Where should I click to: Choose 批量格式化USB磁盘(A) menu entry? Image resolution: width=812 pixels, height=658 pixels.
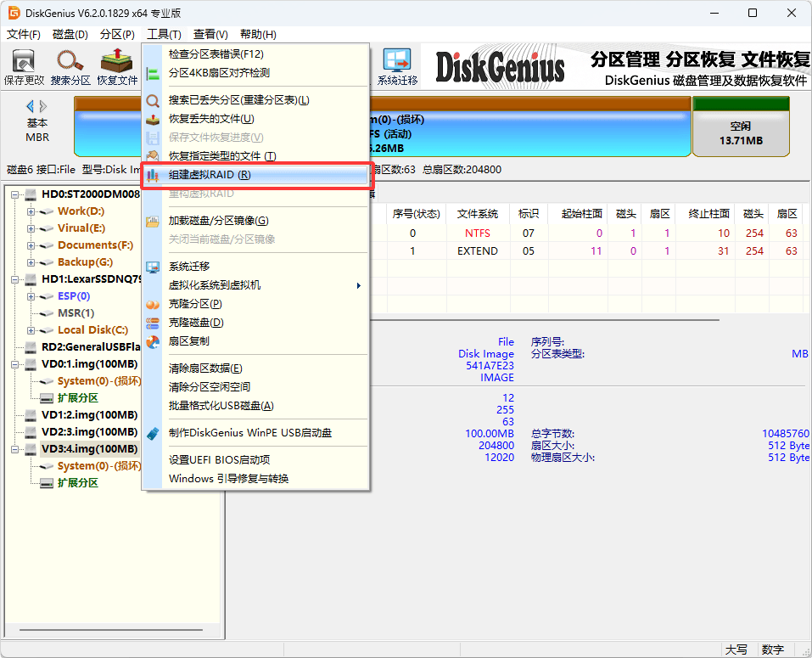click(256, 406)
